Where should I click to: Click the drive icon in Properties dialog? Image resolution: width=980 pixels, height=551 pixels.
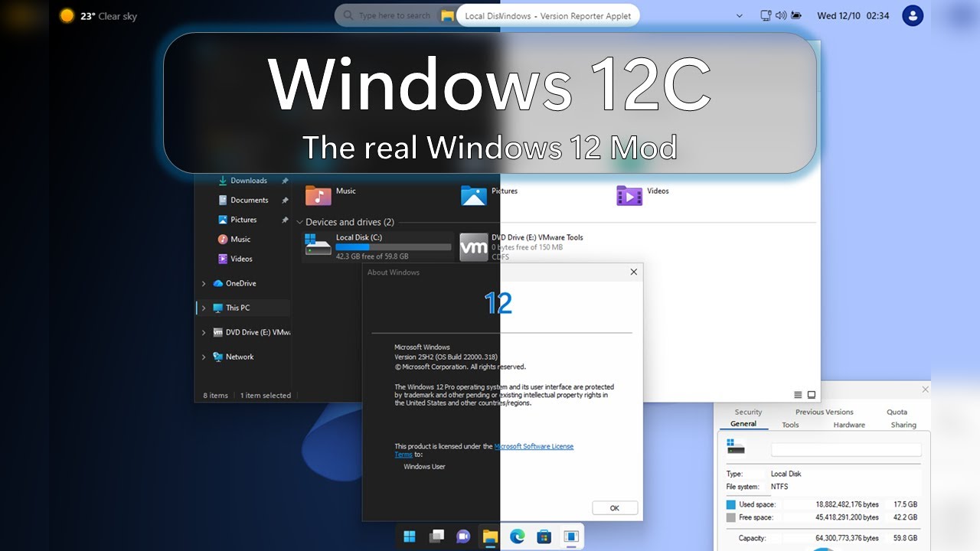(736, 446)
